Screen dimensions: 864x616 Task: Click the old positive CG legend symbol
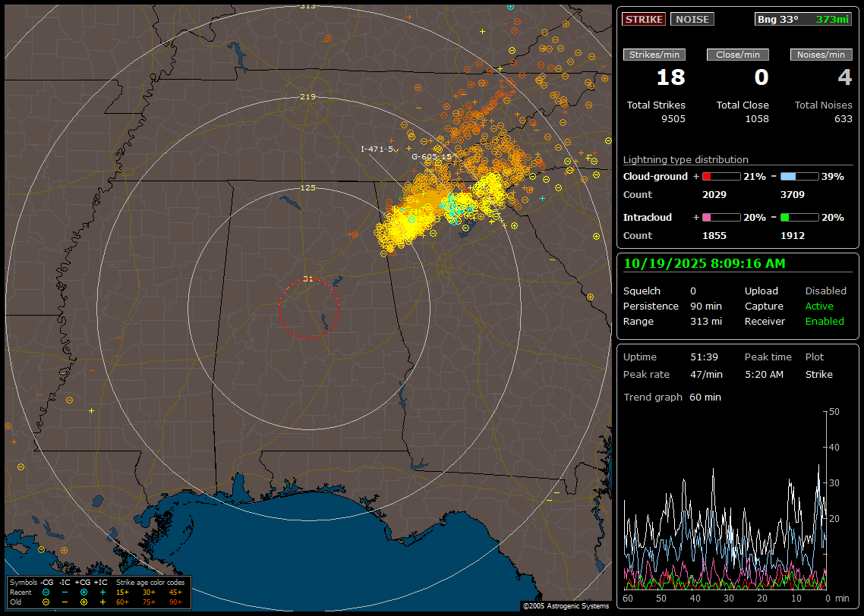click(x=84, y=602)
